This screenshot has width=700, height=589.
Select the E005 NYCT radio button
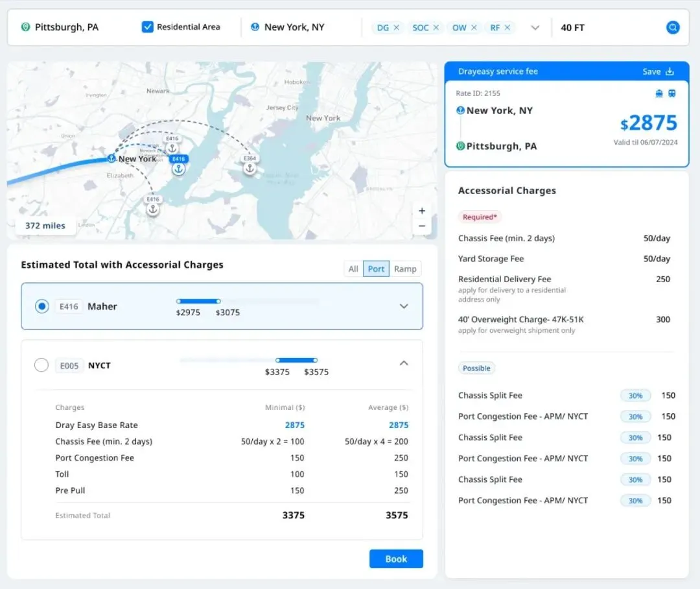[41, 365]
